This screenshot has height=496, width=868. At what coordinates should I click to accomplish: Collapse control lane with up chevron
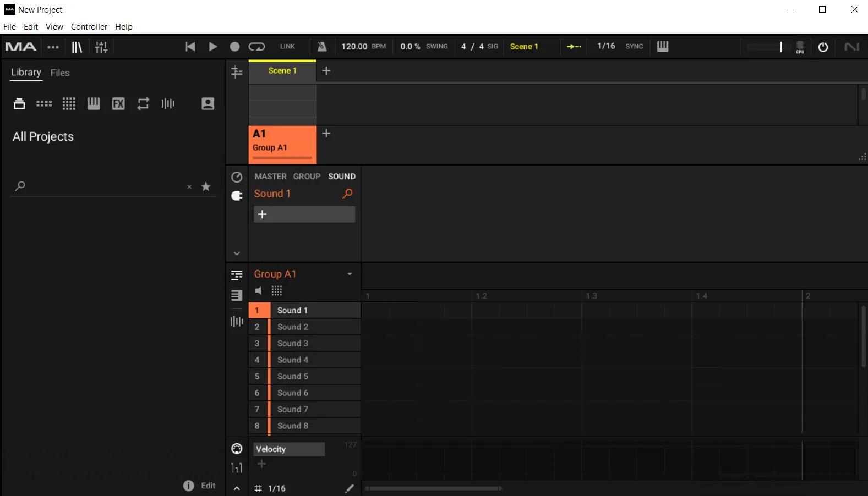(237, 488)
